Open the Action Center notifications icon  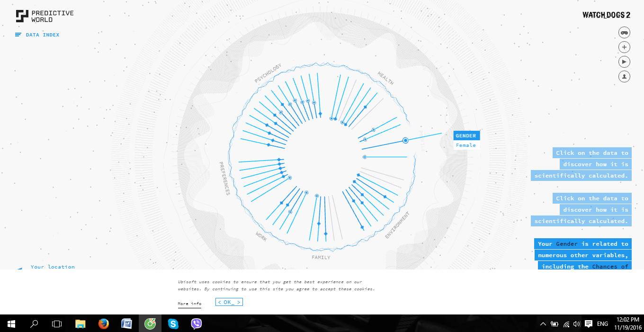point(589,324)
